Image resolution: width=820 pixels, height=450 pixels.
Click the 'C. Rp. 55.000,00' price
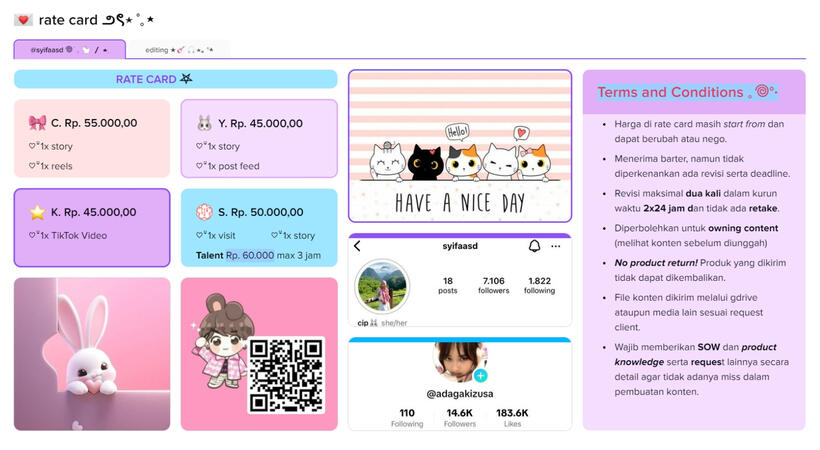[94, 123]
